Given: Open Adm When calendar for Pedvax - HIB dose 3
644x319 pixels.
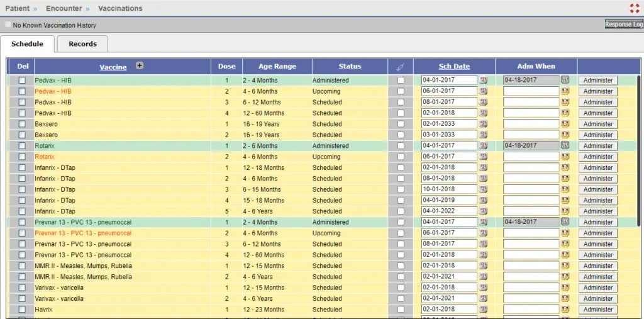Looking at the screenshot, I should coord(565,102).
